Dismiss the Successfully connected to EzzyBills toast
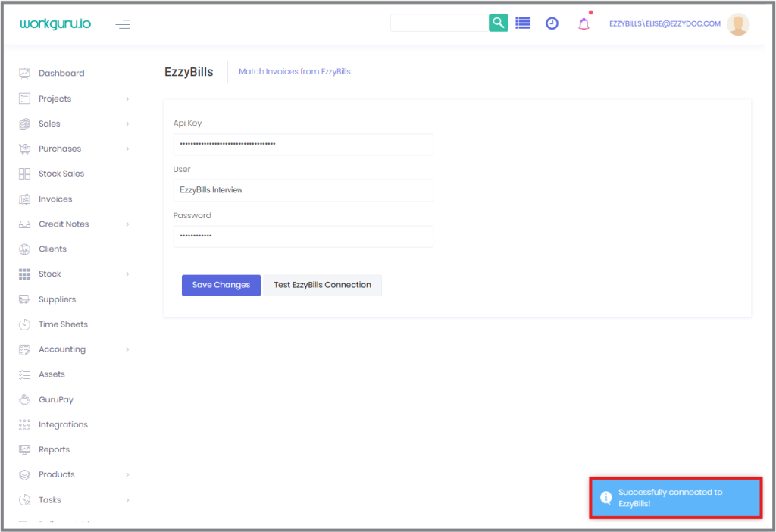Image resolution: width=776 pixels, height=532 pixels. coord(675,498)
